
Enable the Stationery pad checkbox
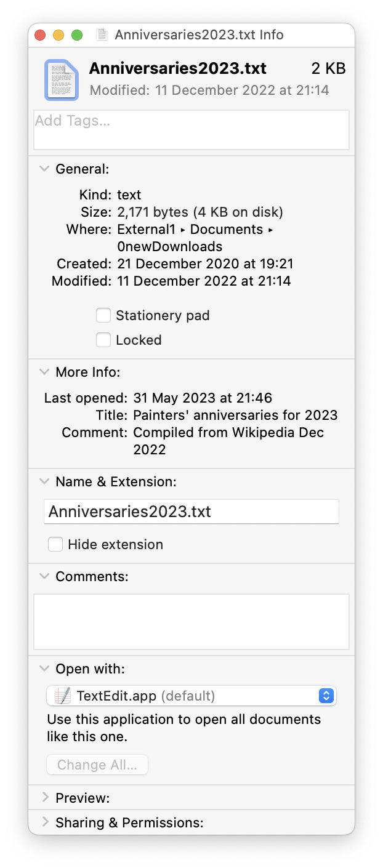[x=103, y=316]
